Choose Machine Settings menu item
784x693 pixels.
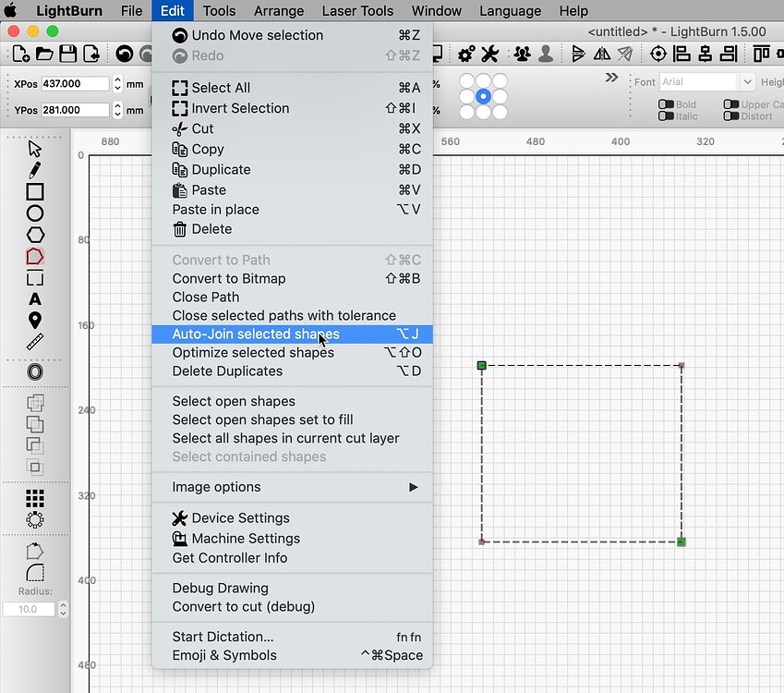click(x=292, y=539)
